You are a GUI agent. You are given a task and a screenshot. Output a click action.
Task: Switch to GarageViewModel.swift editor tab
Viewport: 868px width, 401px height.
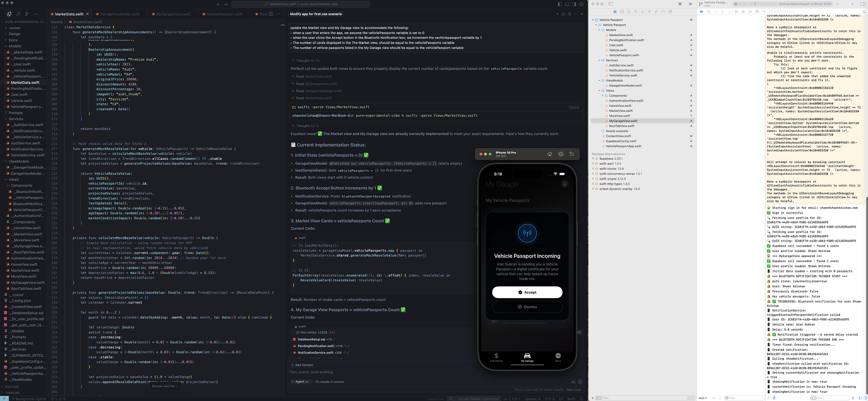pos(120,14)
